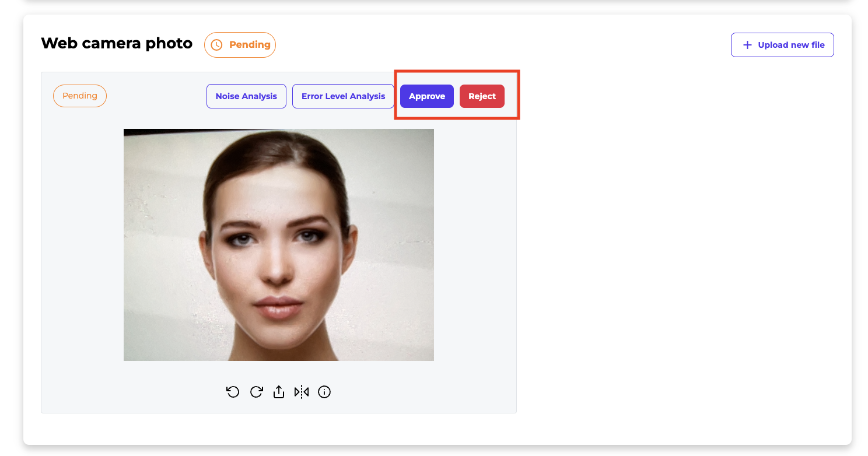
Task: Open photo info via the circled i icon
Action: click(324, 392)
